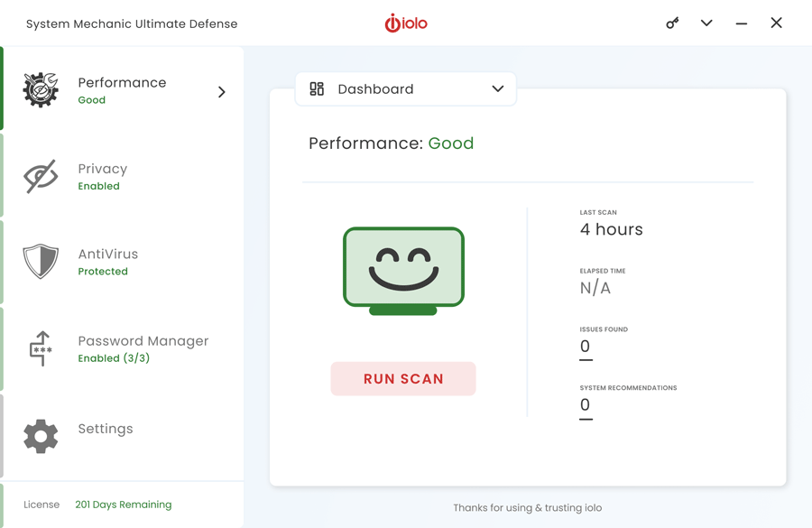812x528 pixels.
Task: Open the Privacy section
Action: click(122, 176)
